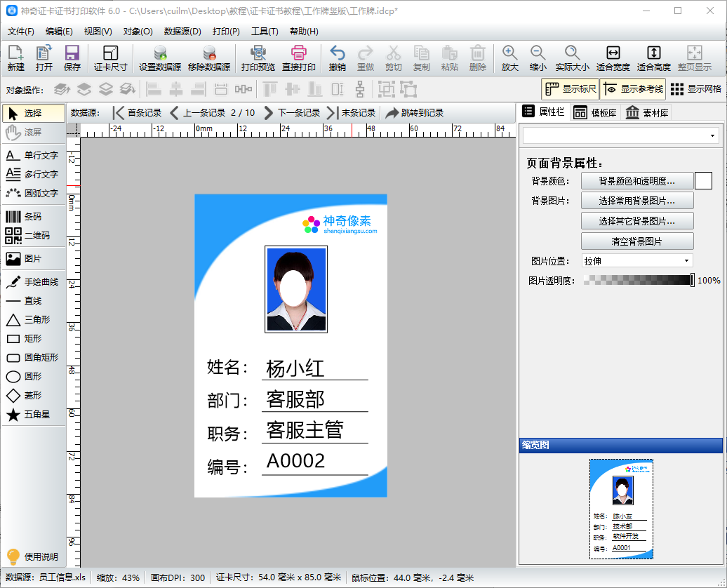
Task: Open the empty combo box atop the properties panel
Action: pyautogui.click(x=620, y=135)
